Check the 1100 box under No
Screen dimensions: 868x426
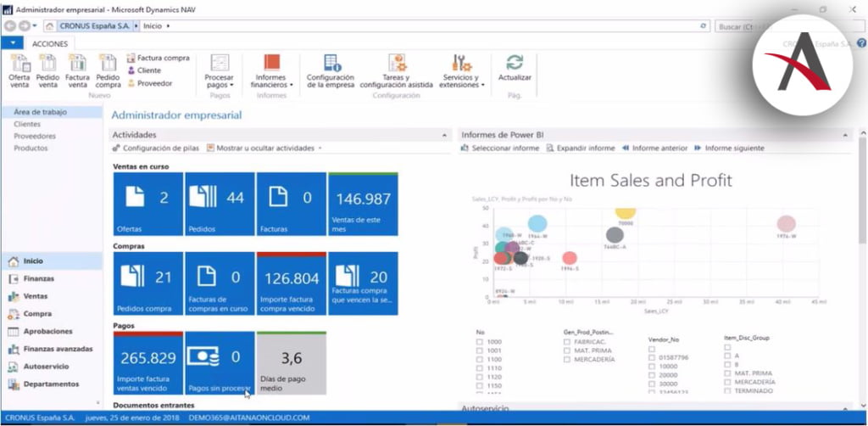pos(480,360)
